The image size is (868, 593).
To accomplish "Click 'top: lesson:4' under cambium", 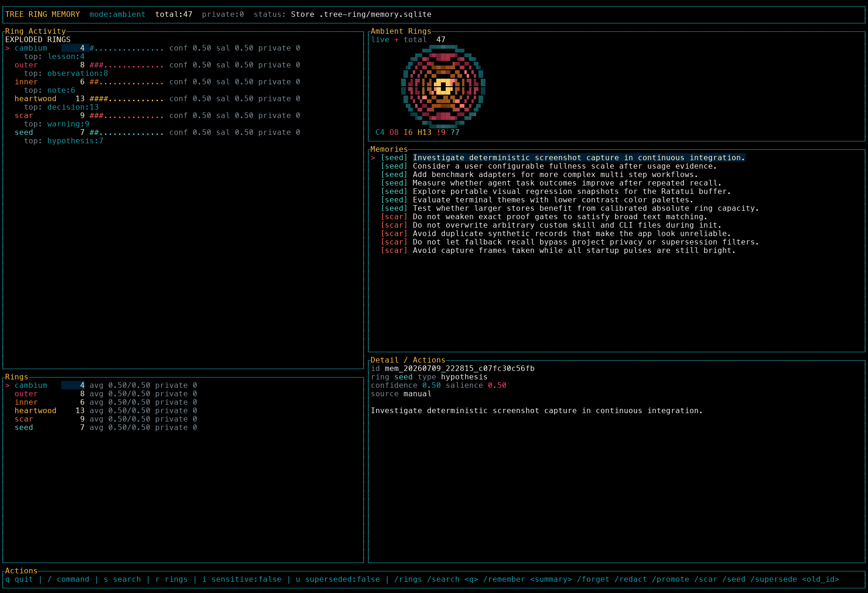I will coord(54,57).
